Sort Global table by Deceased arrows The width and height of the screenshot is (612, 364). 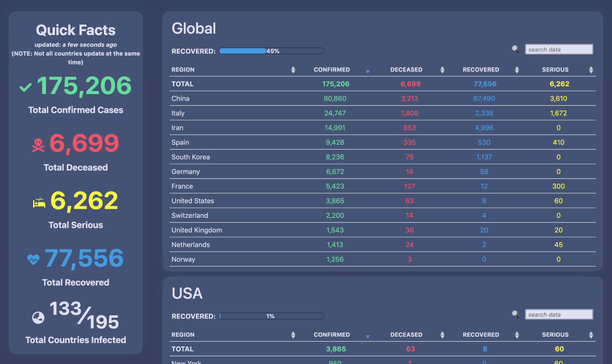pyautogui.click(x=442, y=70)
